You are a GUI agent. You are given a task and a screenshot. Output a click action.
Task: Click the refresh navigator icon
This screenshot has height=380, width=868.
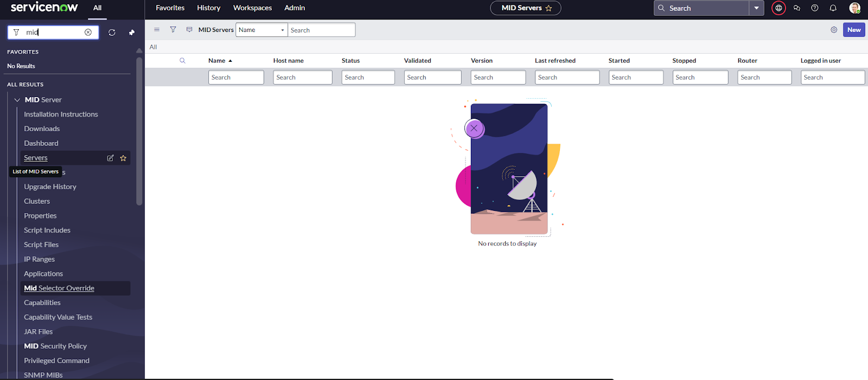pos(112,33)
